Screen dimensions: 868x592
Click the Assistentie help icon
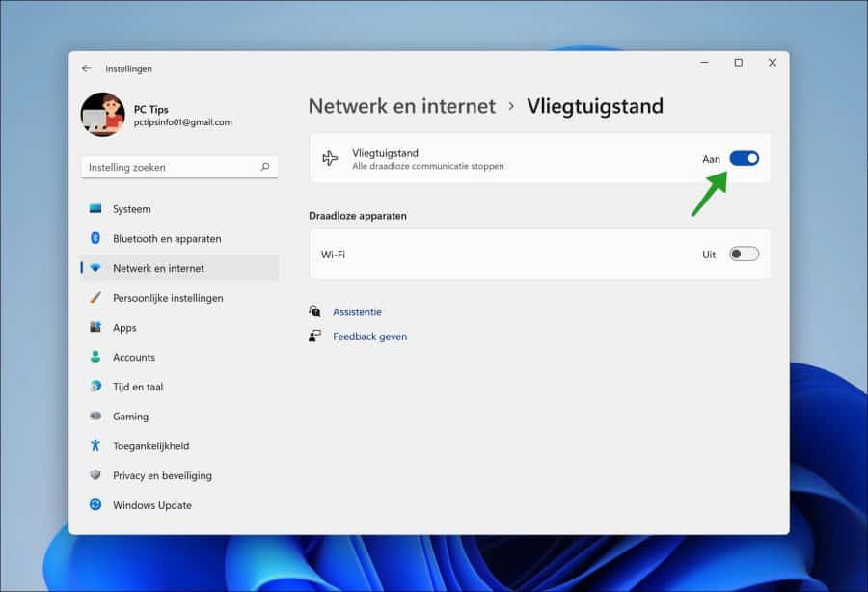(x=315, y=310)
